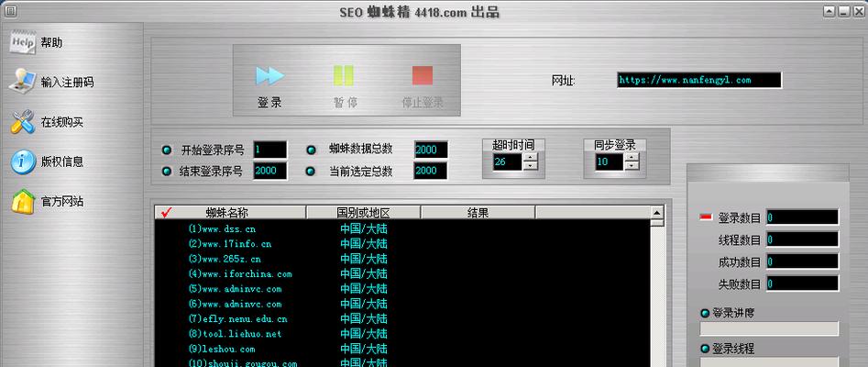This screenshot has height=367, width=868.
Task: Click 中国/大陆 in the www.dss.cn row
Action: [364, 228]
